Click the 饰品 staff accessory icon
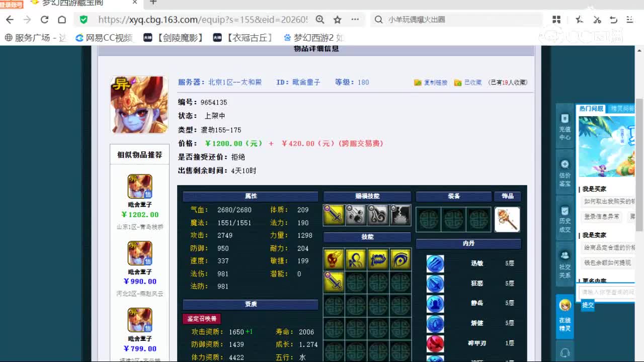 507,219
